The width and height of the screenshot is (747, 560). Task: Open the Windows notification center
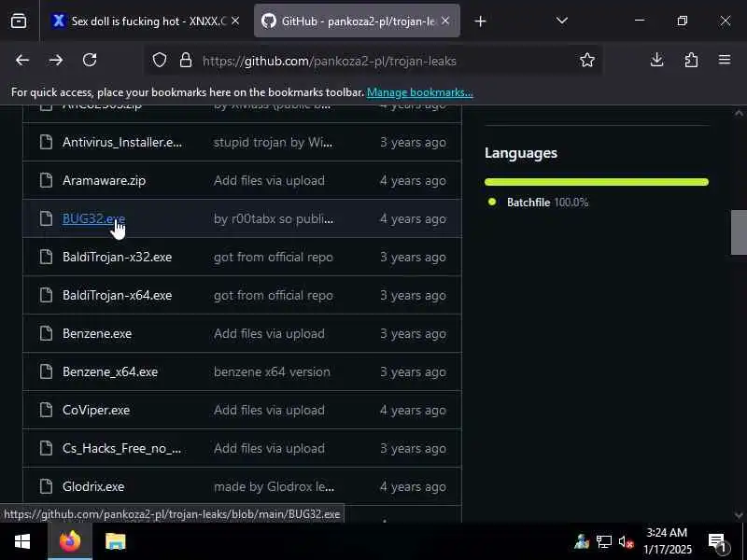point(718,542)
